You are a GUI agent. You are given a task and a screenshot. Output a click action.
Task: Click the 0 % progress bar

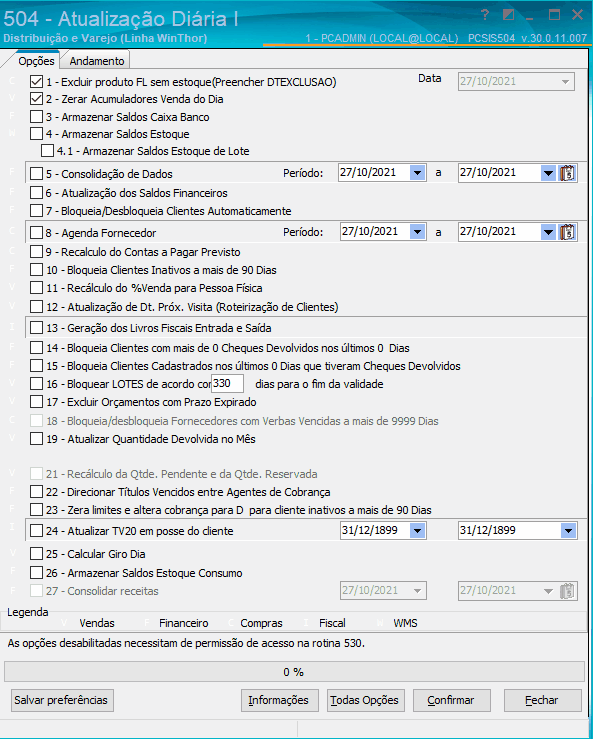(294, 672)
